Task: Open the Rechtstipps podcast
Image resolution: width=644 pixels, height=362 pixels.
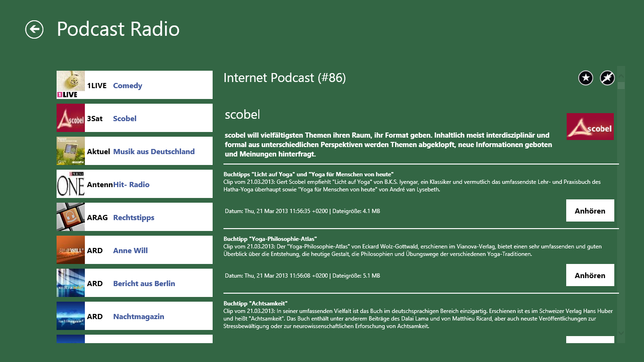Action: point(134,218)
